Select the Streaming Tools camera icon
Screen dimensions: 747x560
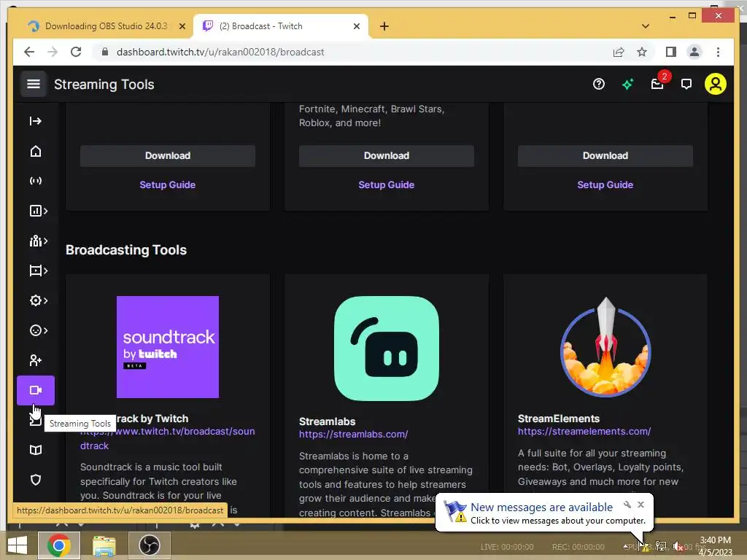pos(36,391)
